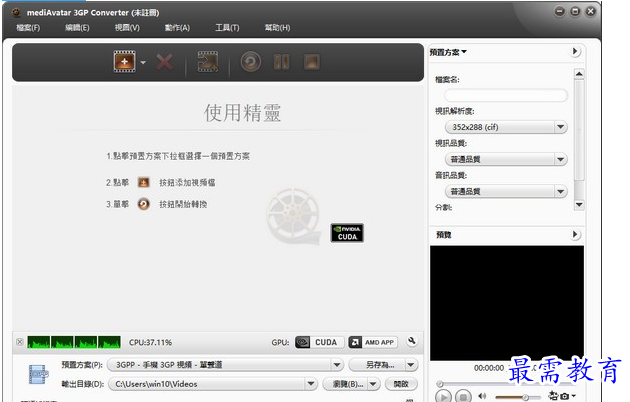Click the settings panel scroll up arrow
This screenshot has height=402, width=630.
tap(579, 74)
